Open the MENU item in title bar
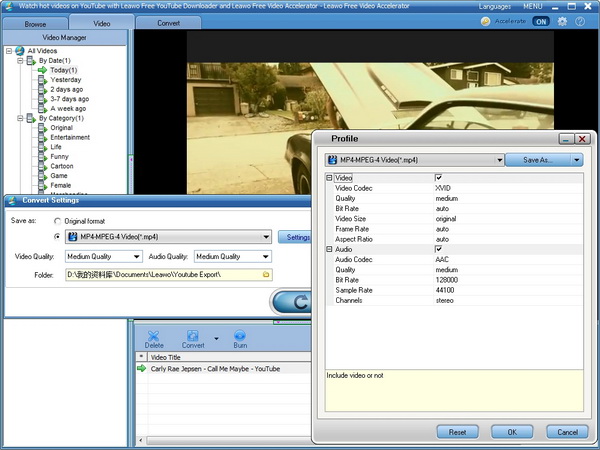 click(532, 7)
